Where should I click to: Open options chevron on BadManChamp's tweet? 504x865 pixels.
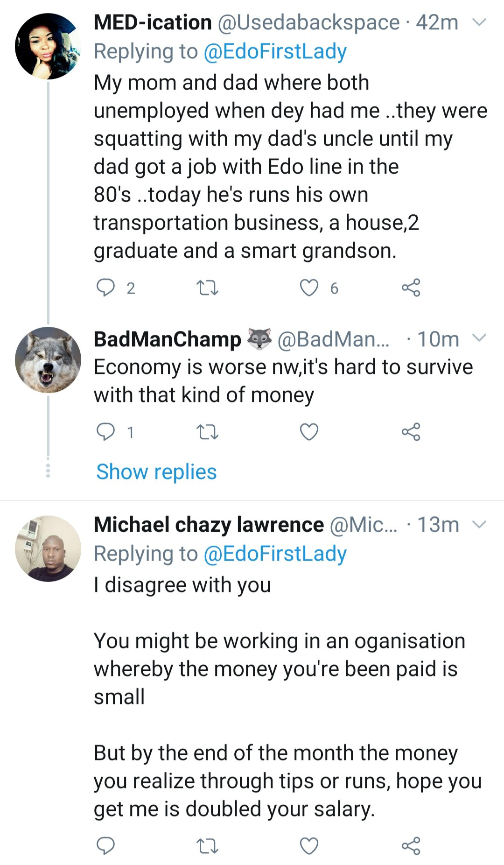pyautogui.click(x=480, y=338)
